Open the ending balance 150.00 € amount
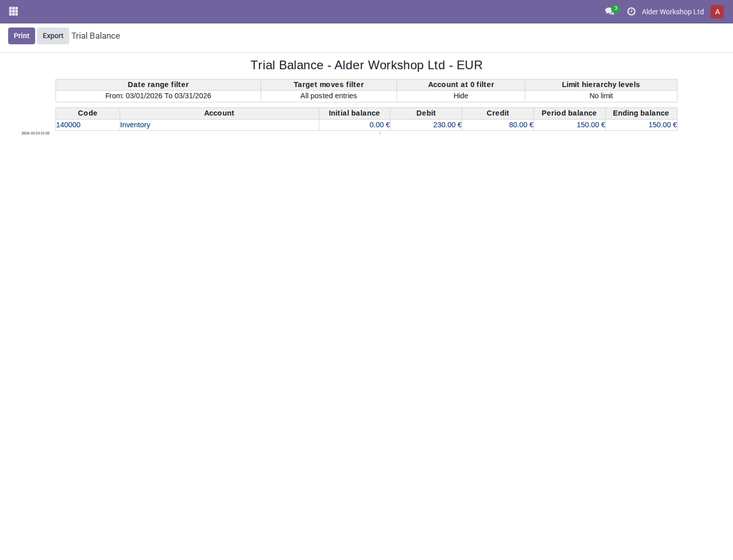The height and width of the screenshot is (560, 733). coord(663,125)
